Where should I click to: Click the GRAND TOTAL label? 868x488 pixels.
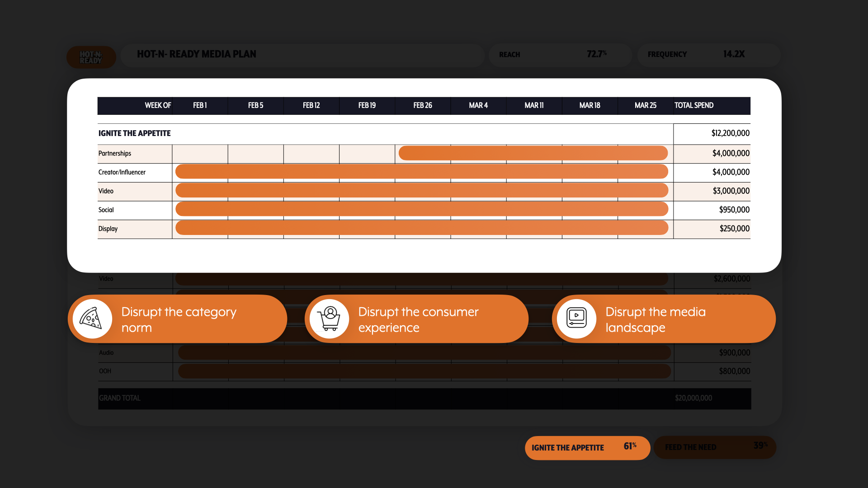coord(119,399)
